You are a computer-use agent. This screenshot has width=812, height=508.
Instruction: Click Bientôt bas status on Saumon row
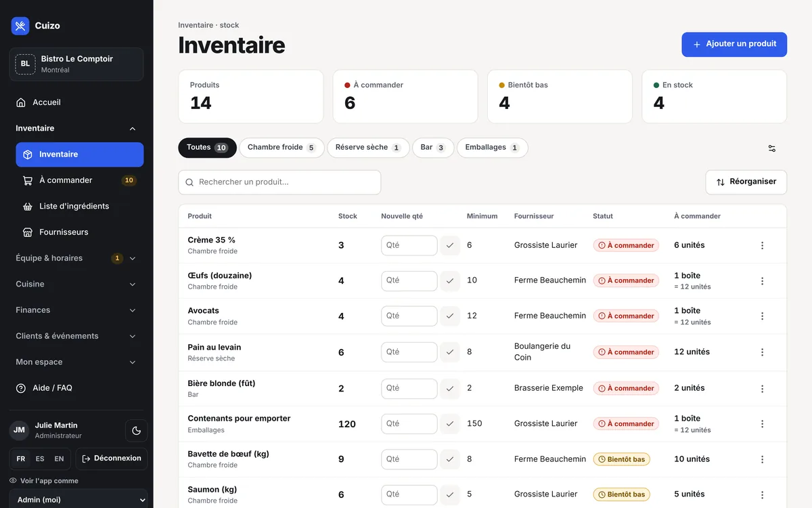[622, 494]
